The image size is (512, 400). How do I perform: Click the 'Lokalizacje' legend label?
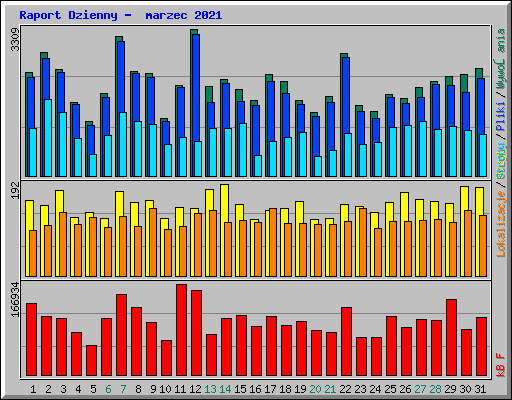tap(501, 224)
